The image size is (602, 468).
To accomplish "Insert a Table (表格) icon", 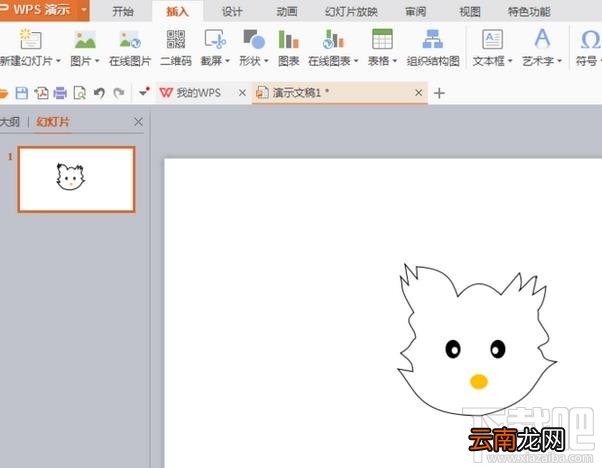I will tap(382, 39).
